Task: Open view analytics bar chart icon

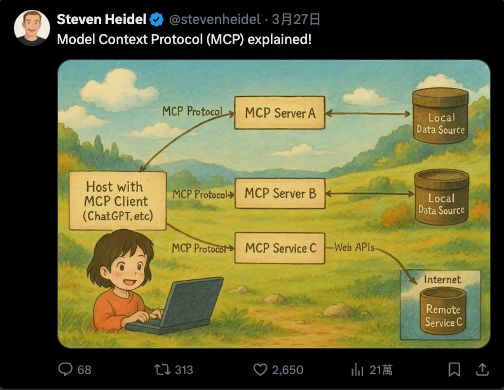Action: [357, 370]
